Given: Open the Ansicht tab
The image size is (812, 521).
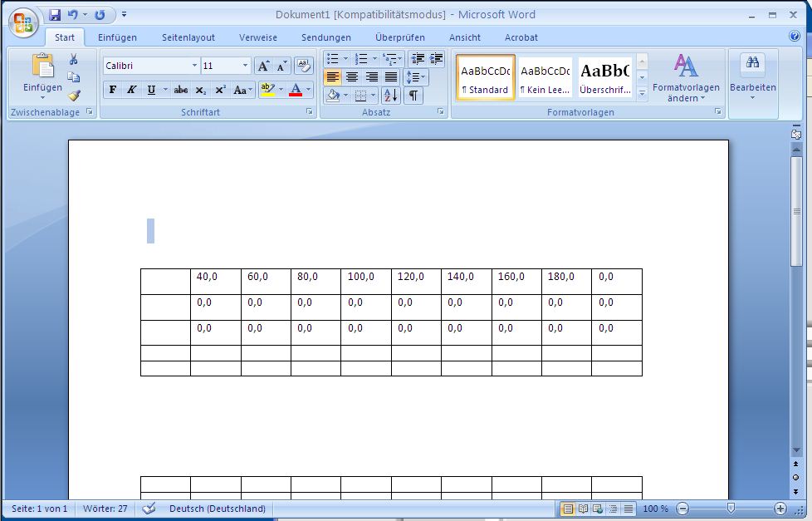Looking at the screenshot, I should point(464,37).
